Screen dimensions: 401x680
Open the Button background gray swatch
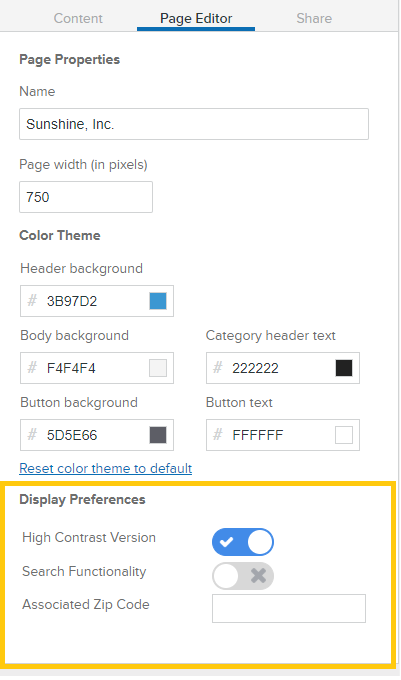(158, 435)
